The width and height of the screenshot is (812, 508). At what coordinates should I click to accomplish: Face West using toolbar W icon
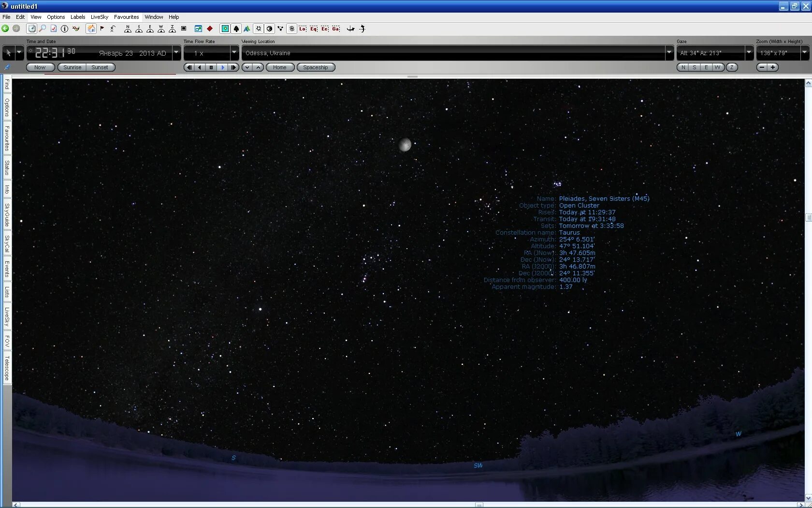click(161, 29)
